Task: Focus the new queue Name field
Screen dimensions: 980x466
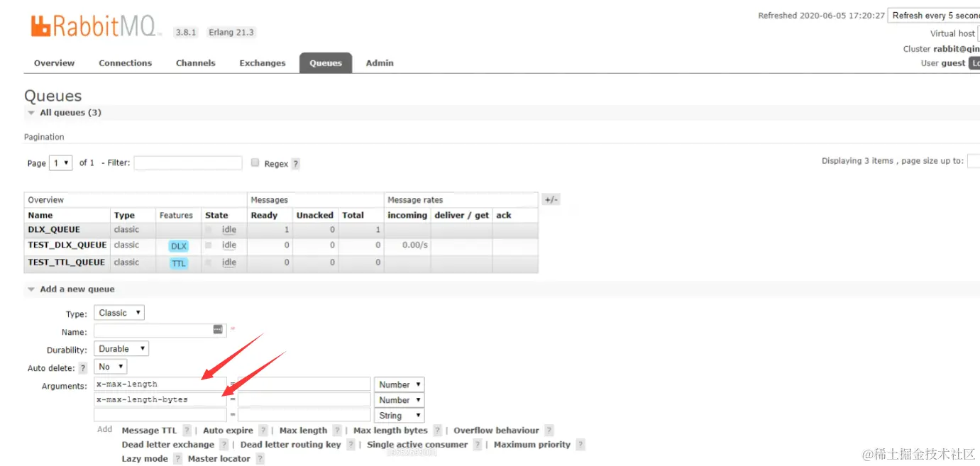Action: click(160, 330)
